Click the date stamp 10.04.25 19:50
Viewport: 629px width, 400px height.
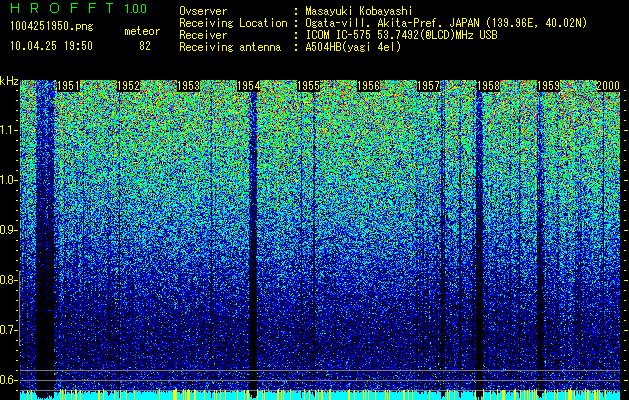click(x=51, y=46)
